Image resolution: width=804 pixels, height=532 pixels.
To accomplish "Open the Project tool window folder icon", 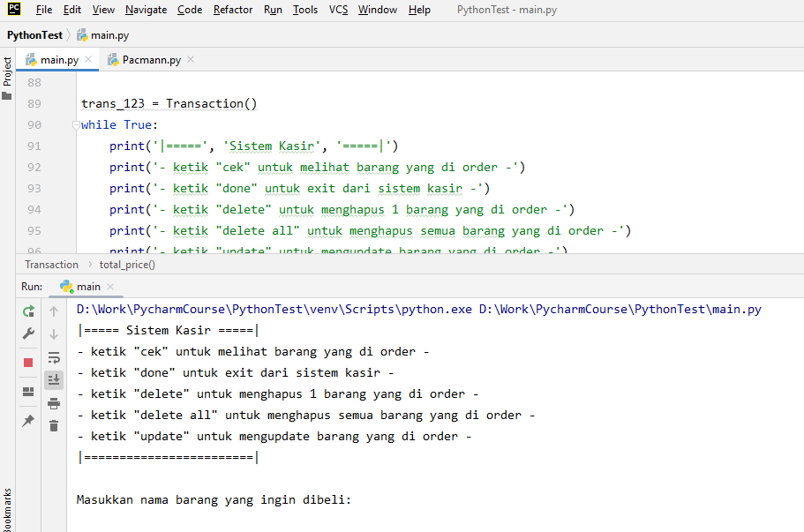I will (7, 96).
